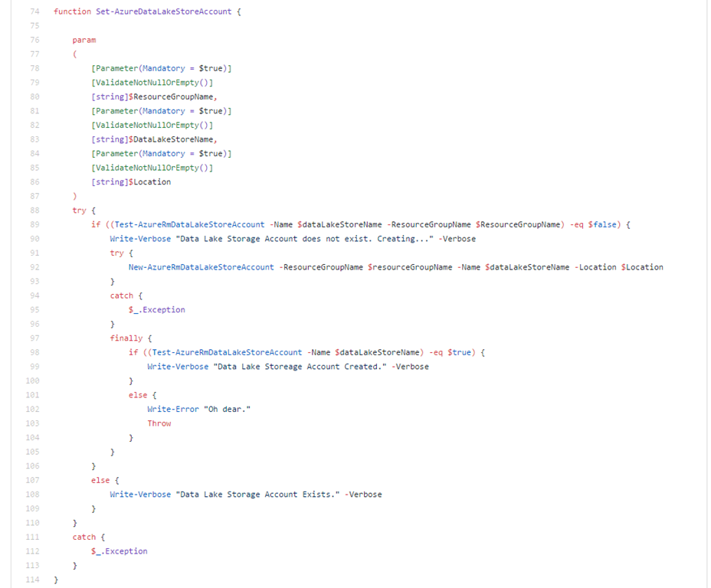Select line number 89 in the gutter

(33, 224)
